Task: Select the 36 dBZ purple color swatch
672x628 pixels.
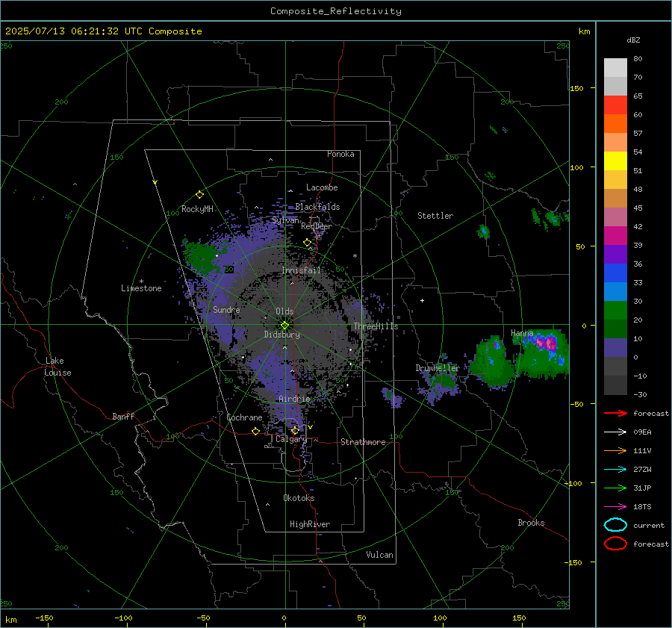Action: 615,254
